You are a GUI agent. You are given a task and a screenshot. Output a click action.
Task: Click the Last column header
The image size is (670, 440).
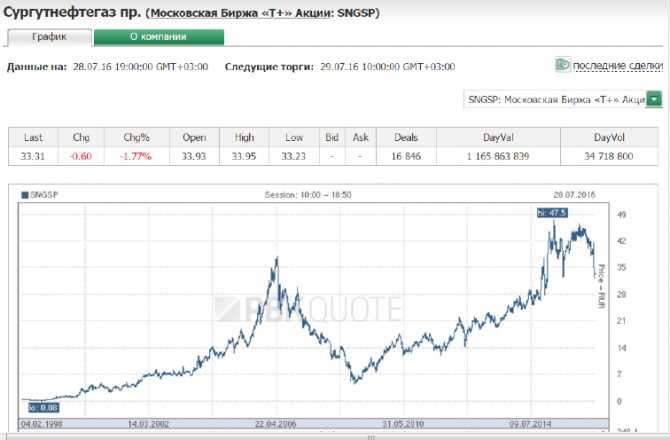click(x=33, y=138)
